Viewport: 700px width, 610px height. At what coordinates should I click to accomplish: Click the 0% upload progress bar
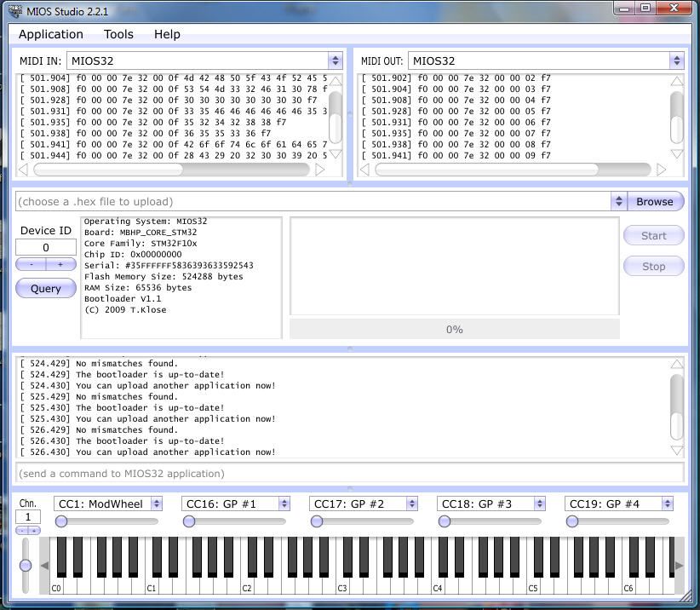[455, 329]
